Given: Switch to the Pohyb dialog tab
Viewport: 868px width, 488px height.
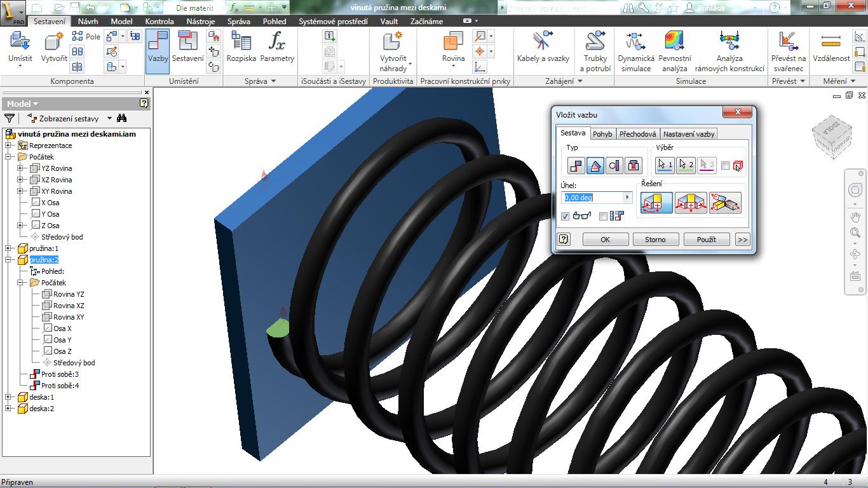Looking at the screenshot, I should point(602,134).
